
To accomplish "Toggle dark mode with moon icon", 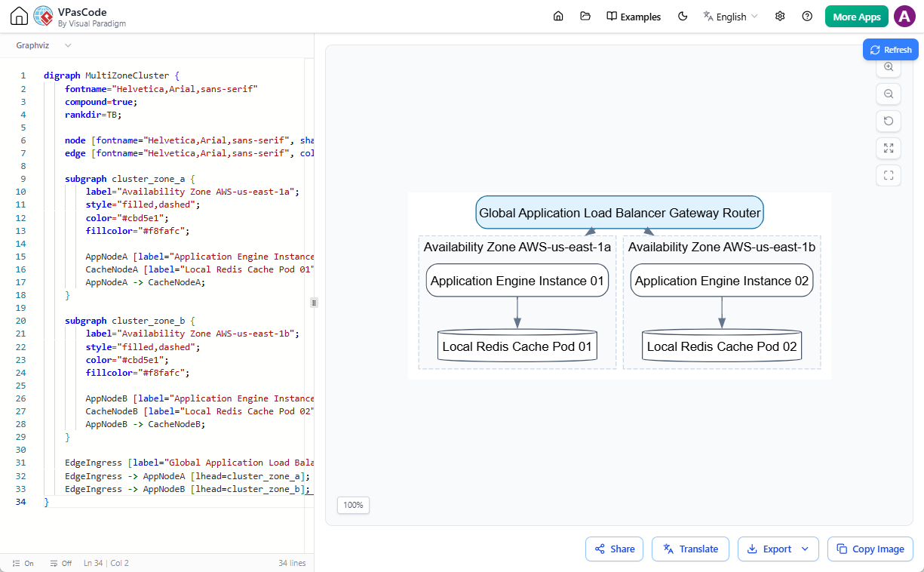I will (683, 17).
